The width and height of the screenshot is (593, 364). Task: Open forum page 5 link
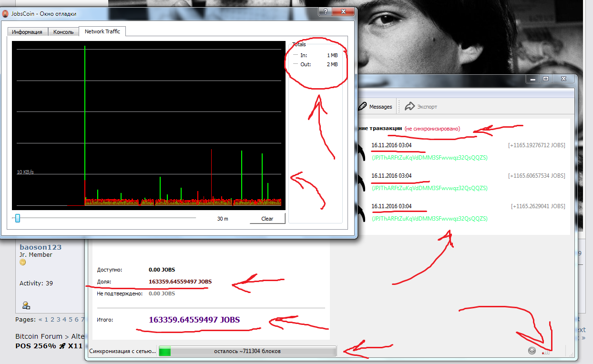[x=71, y=319]
